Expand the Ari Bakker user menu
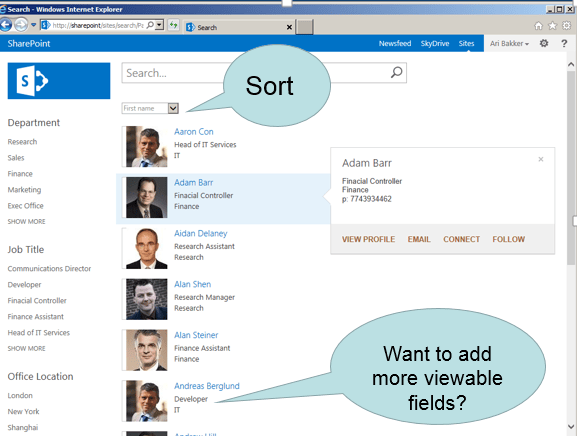Screen dimensions: 577x436 click(509, 43)
